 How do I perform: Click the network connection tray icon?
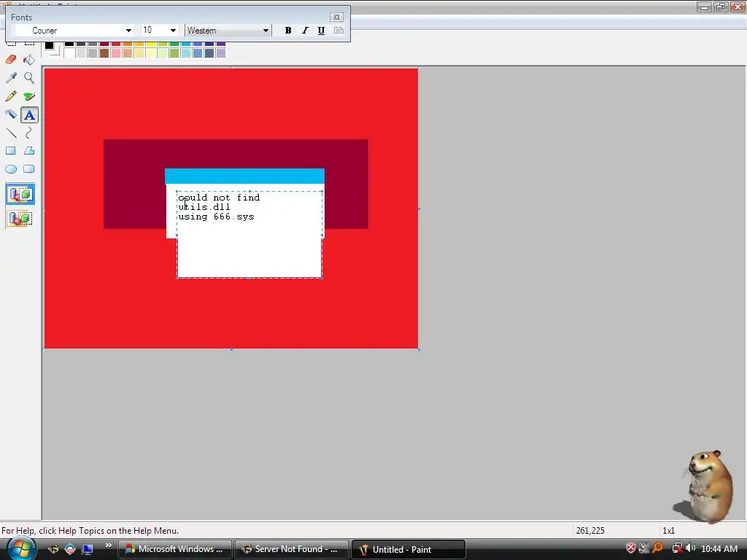click(677, 548)
